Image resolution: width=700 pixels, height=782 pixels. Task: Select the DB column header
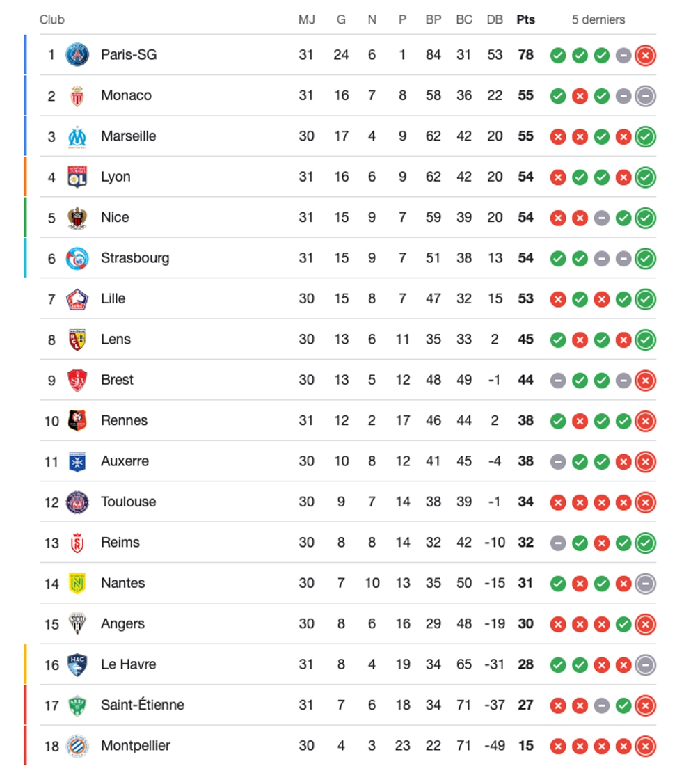[495, 19]
